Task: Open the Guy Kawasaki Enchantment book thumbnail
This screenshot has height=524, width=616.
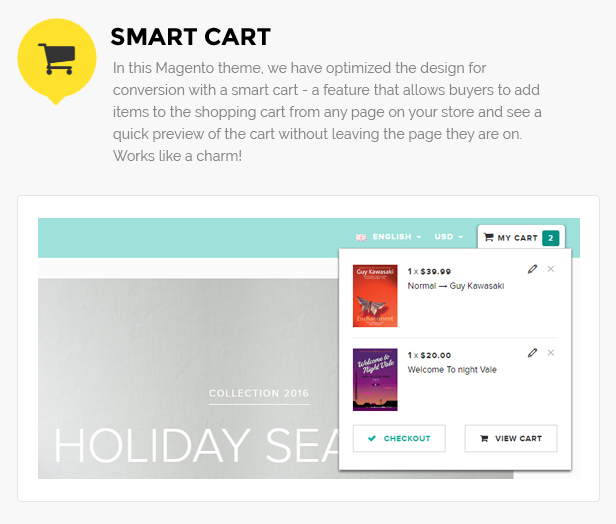Action: [375, 296]
